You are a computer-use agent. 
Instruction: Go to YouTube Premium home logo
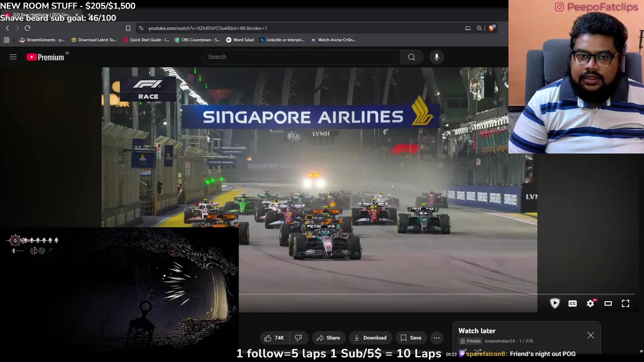click(45, 57)
